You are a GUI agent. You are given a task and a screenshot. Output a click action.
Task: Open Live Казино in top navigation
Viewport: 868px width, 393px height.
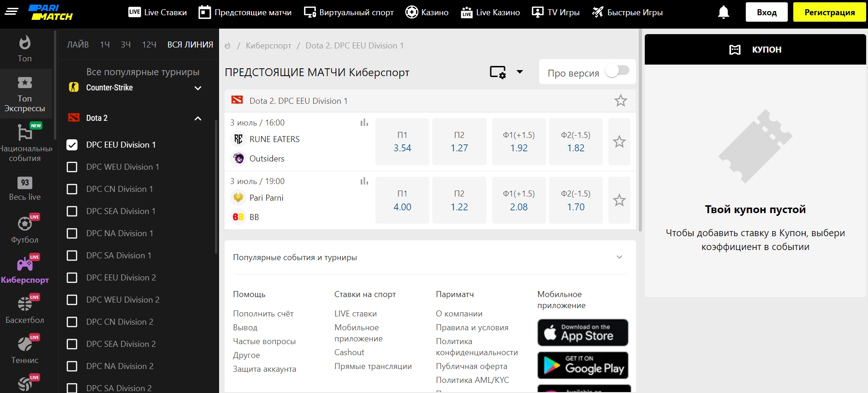[x=490, y=12]
